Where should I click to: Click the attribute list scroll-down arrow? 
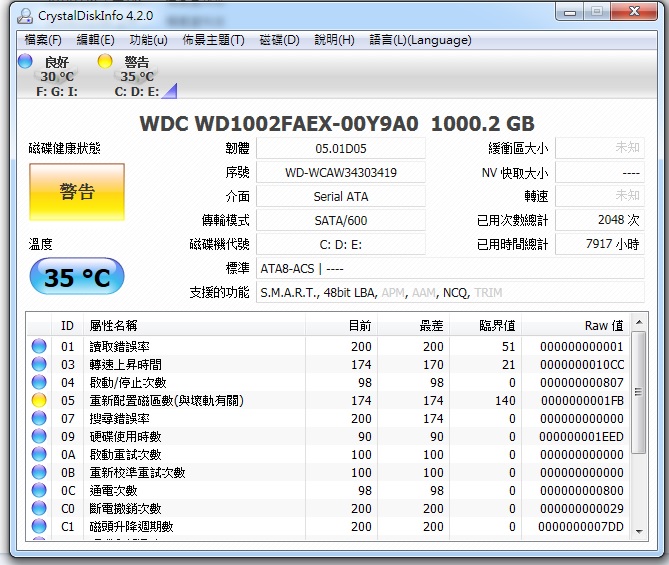point(639,531)
